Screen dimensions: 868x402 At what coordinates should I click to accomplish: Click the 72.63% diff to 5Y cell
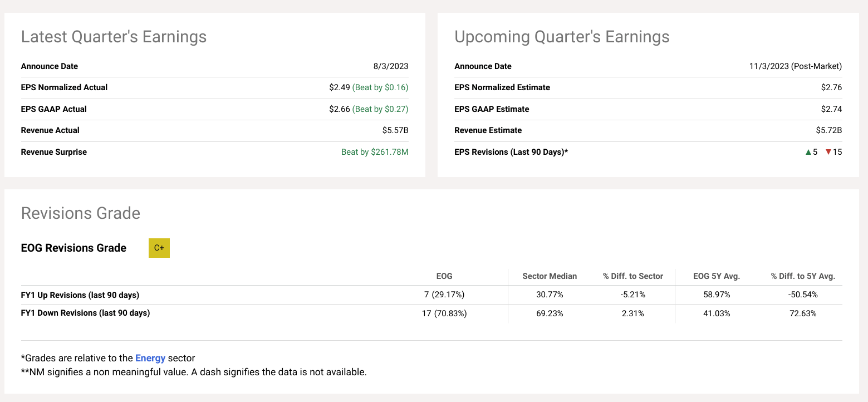[x=803, y=313]
